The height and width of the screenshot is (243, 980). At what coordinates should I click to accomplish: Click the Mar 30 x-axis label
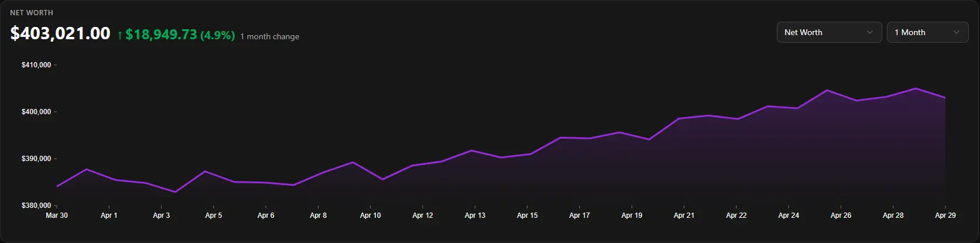pyautogui.click(x=57, y=215)
